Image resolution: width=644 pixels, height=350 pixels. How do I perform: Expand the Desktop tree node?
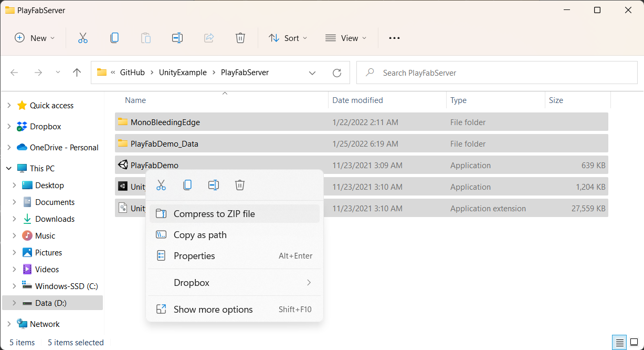coord(14,186)
